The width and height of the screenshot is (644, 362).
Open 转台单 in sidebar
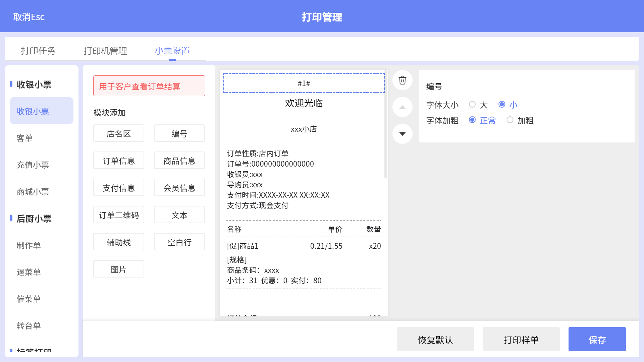tap(42, 325)
